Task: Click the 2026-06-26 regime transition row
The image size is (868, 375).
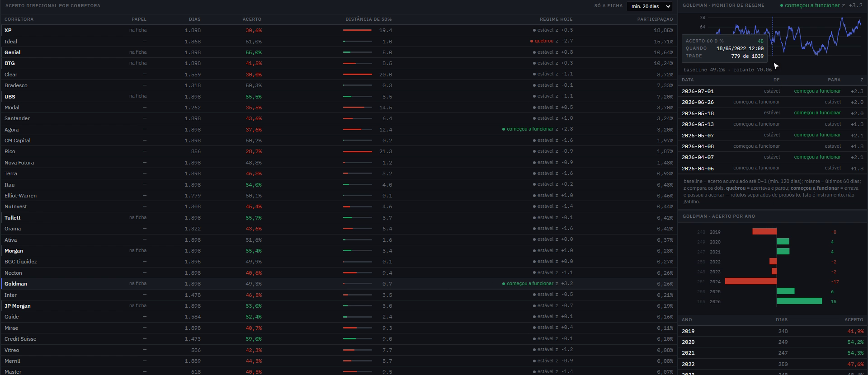Action: coord(773,102)
